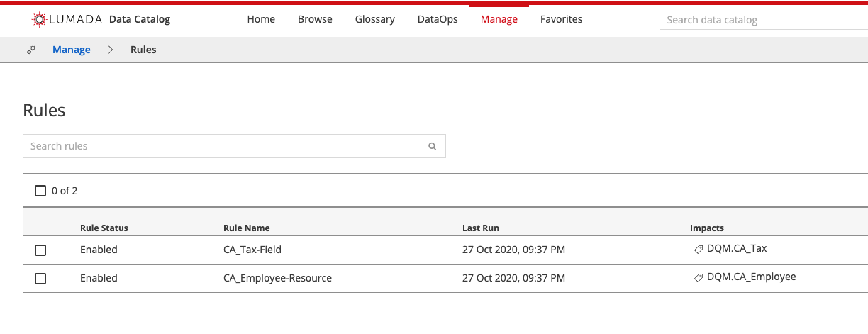
Task: Click the Search data catalog box
Action: [762, 20]
